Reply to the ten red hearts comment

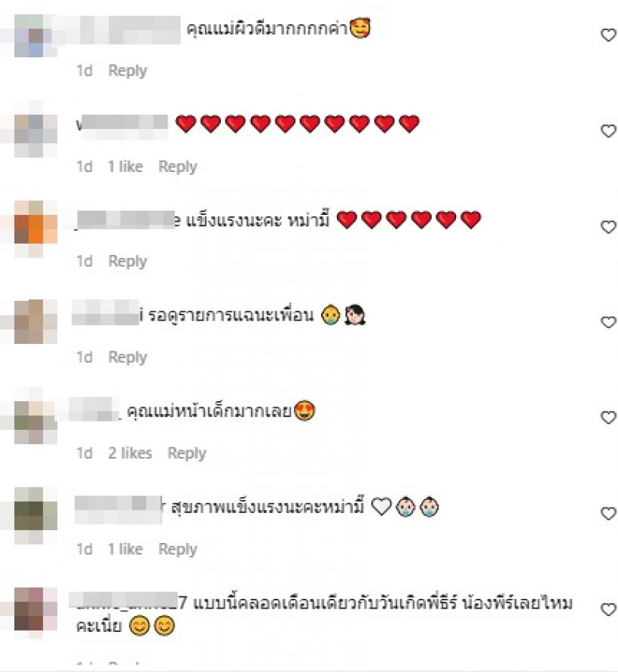pyautogui.click(x=178, y=167)
